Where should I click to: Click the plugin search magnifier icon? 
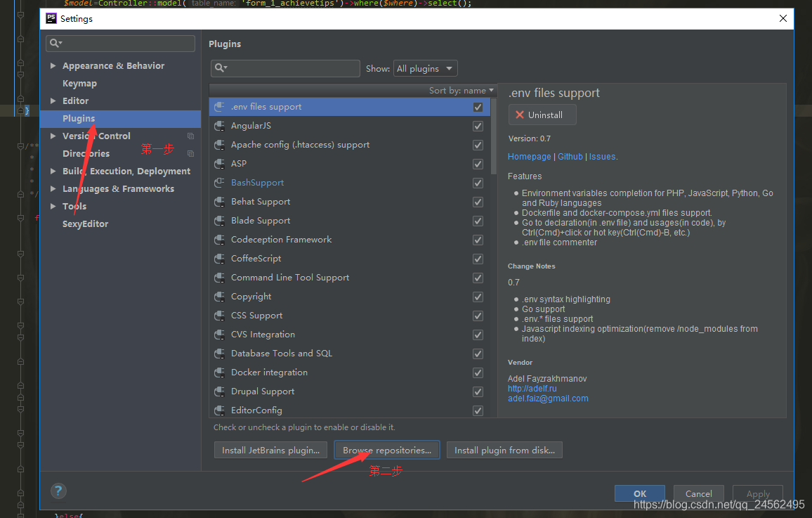(x=221, y=68)
